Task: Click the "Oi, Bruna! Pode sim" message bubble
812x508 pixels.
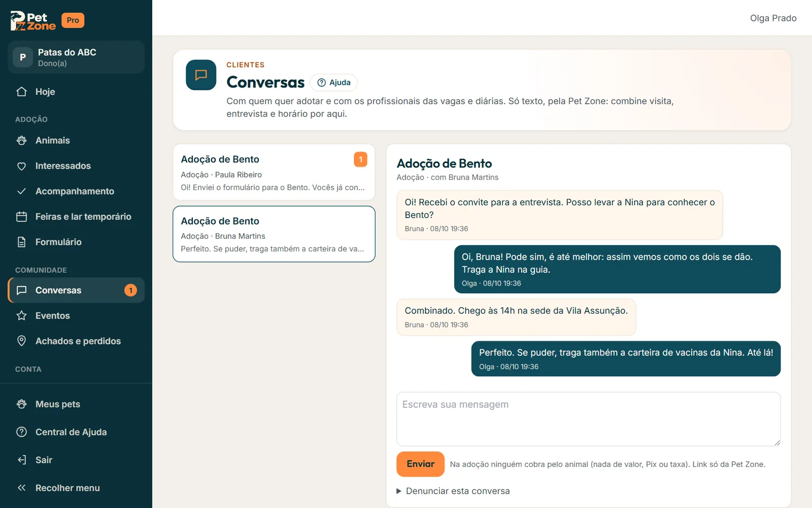Action: pos(617,269)
